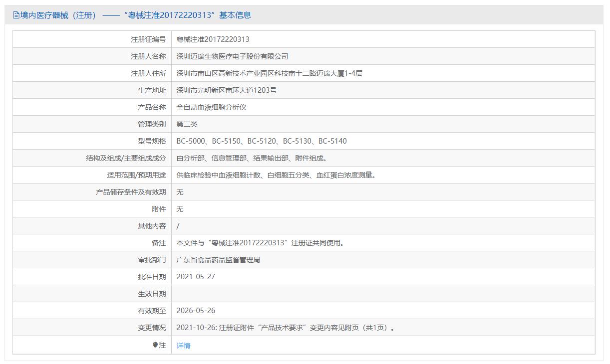Select change record dated 2021-10-26

[286, 328]
